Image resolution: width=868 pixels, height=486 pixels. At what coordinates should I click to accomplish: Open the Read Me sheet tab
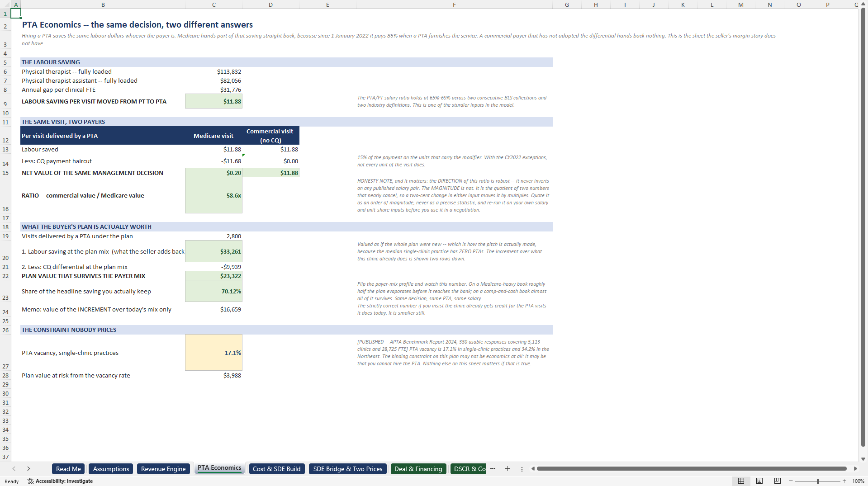coord(68,469)
